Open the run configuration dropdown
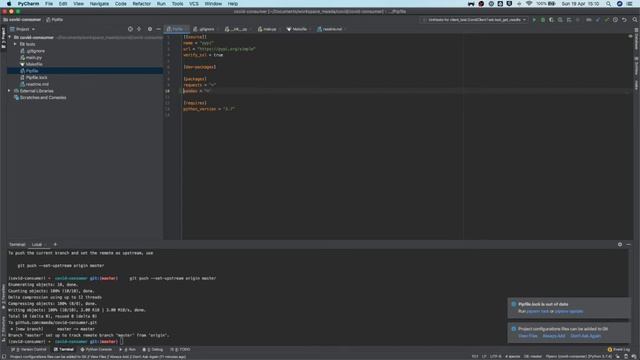The height and width of the screenshot is (360, 640). click(474, 20)
